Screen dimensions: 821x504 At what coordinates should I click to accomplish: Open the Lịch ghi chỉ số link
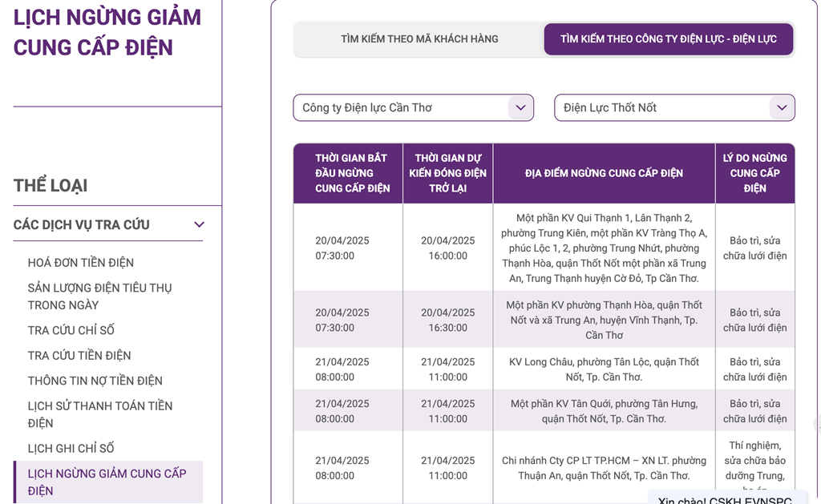[71, 448]
